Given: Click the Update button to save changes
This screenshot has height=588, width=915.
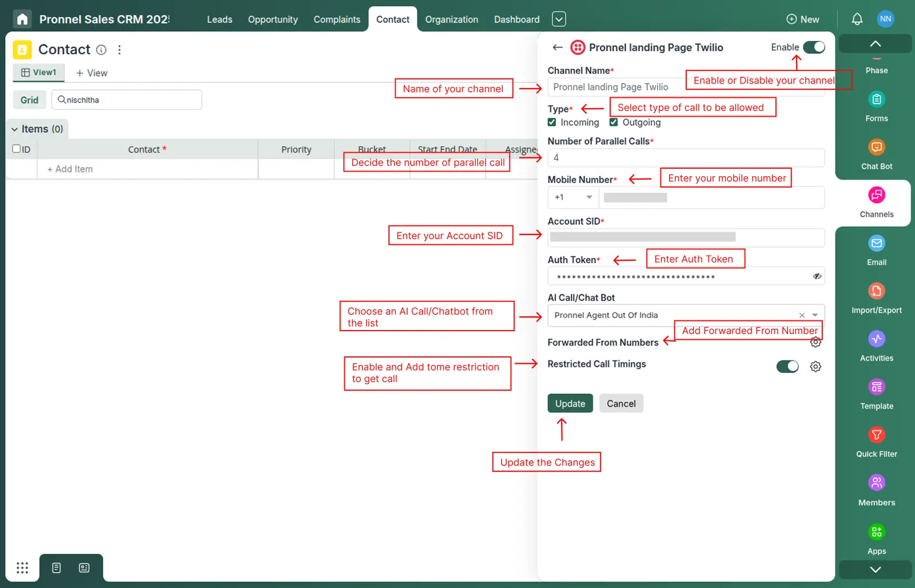Looking at the screenshot, I should pos(570,403).
